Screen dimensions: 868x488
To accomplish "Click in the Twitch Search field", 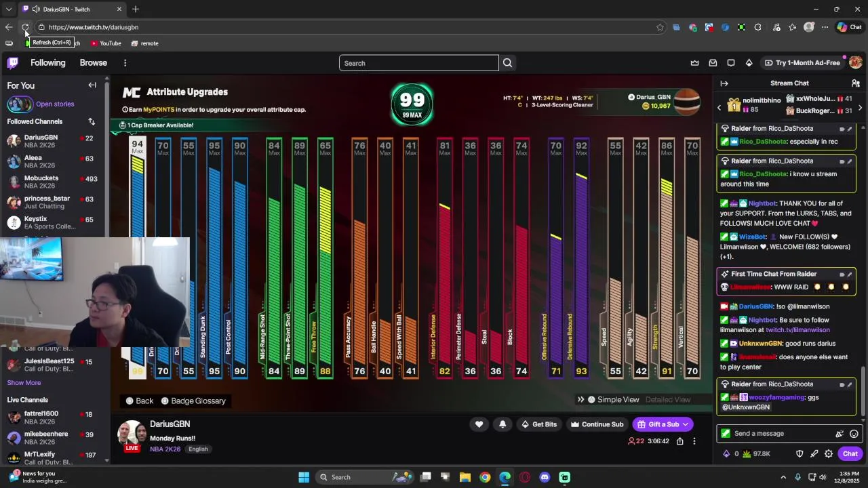I will pos(418,63).
